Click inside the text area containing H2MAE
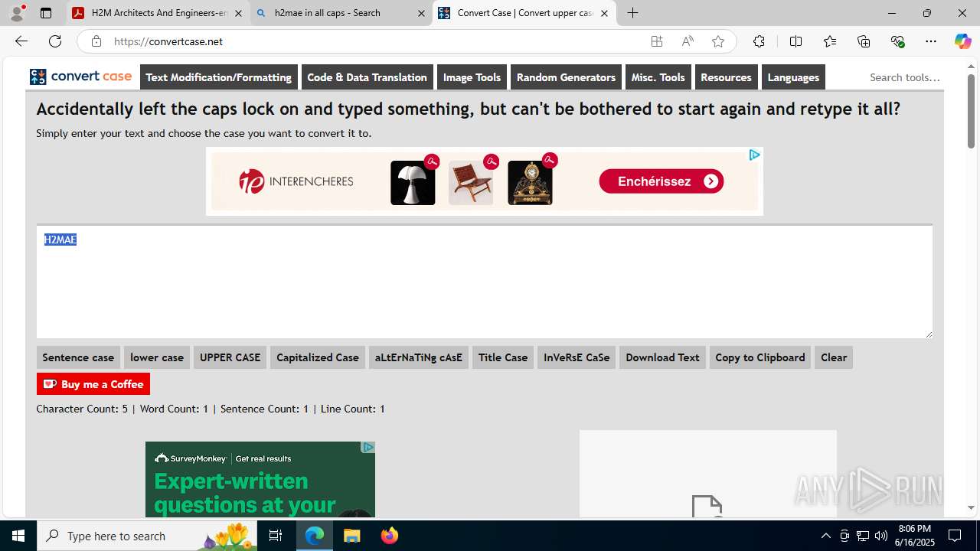 484,282
